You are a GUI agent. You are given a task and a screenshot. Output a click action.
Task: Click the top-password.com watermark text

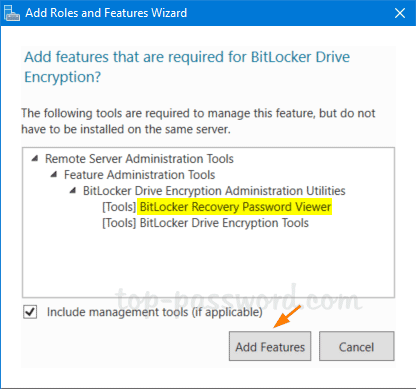(x=239, y=298)
